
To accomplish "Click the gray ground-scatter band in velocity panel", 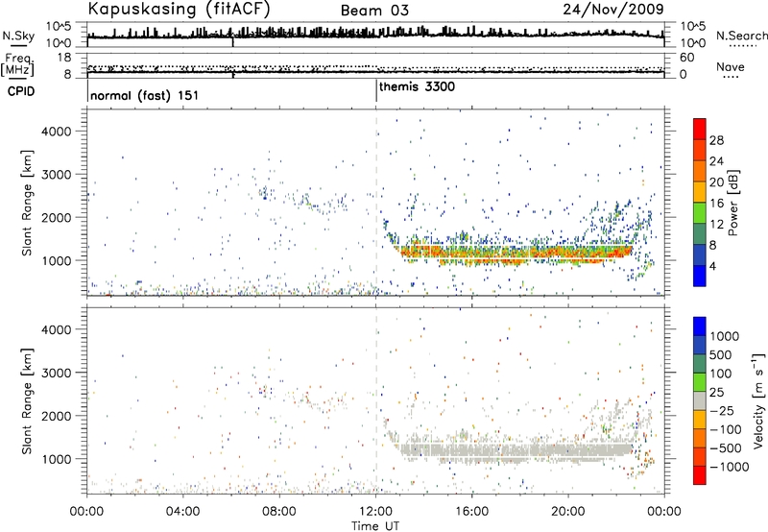I will tap(515, 450).
